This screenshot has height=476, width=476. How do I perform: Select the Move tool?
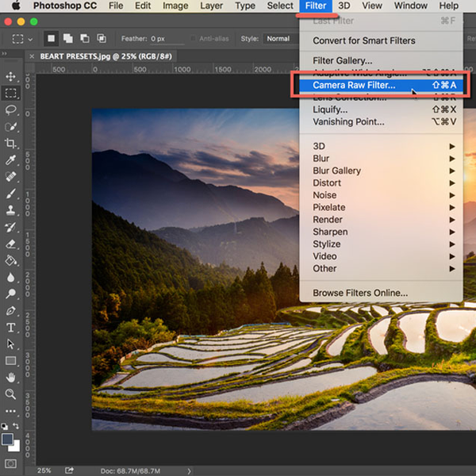point(11,76)
